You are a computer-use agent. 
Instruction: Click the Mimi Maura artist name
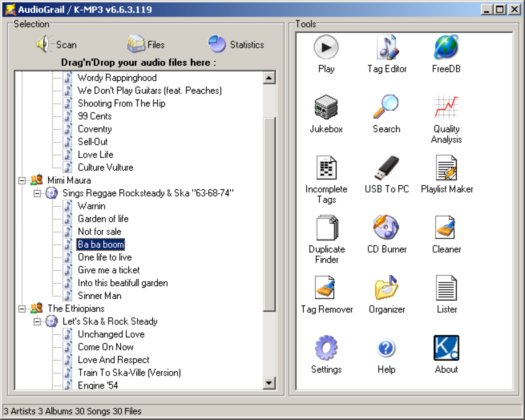pyautogui.click(x=69, y=180)
